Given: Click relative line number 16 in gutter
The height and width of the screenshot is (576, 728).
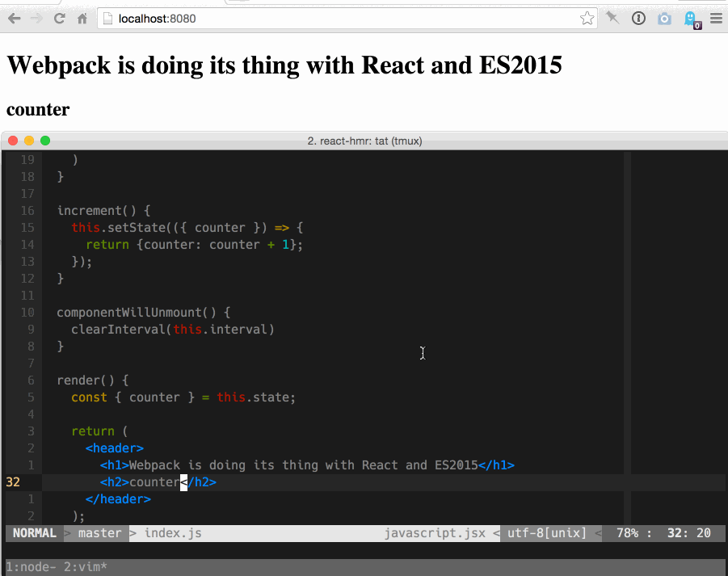Looking at the screenshot, I should point(27,211).
